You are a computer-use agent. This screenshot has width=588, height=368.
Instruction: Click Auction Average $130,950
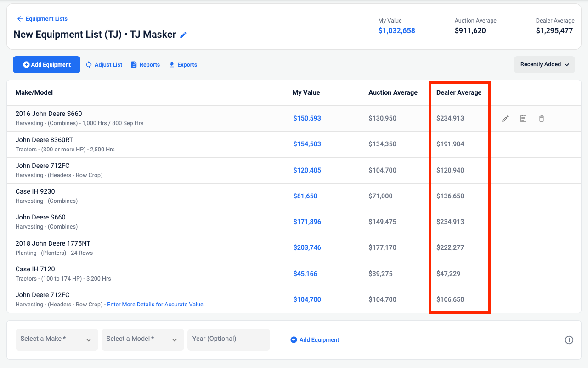pos(382,118)
